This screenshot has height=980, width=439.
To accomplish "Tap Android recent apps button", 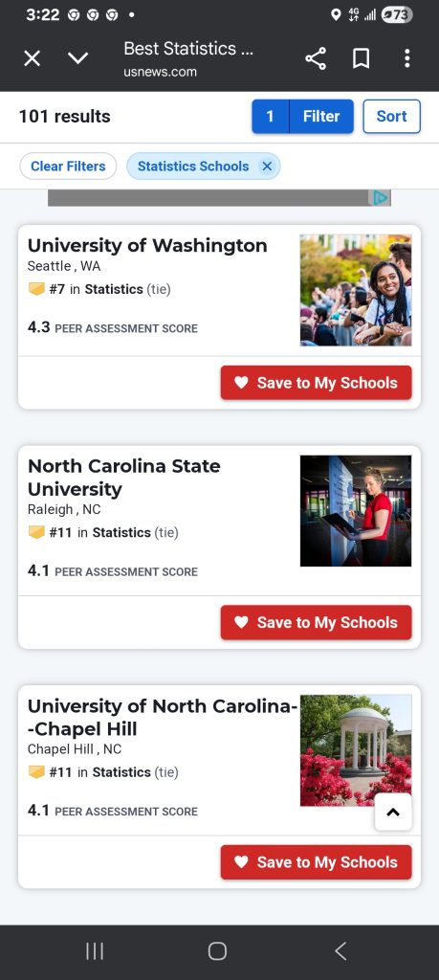I will coord(95,951).
